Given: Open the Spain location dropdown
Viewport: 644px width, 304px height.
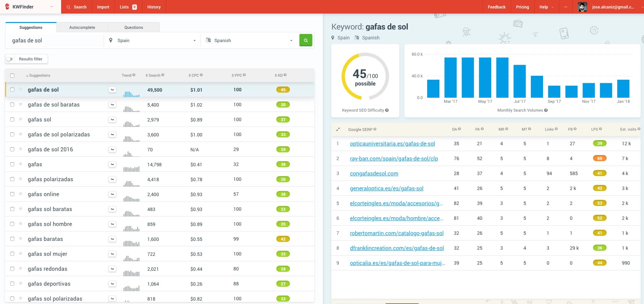Looking at the screenshot, I should coord(152,40).
